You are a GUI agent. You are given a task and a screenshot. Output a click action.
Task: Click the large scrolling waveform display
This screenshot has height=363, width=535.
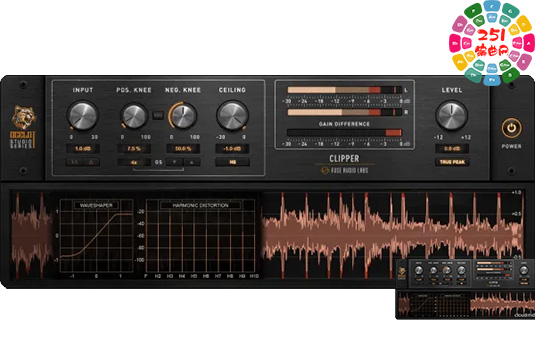click(392, 235)
